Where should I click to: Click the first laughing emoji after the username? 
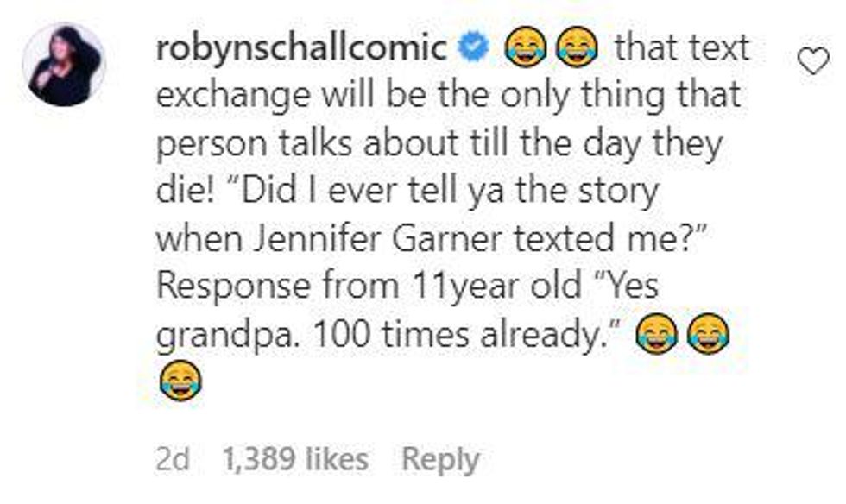click(522, 49)
